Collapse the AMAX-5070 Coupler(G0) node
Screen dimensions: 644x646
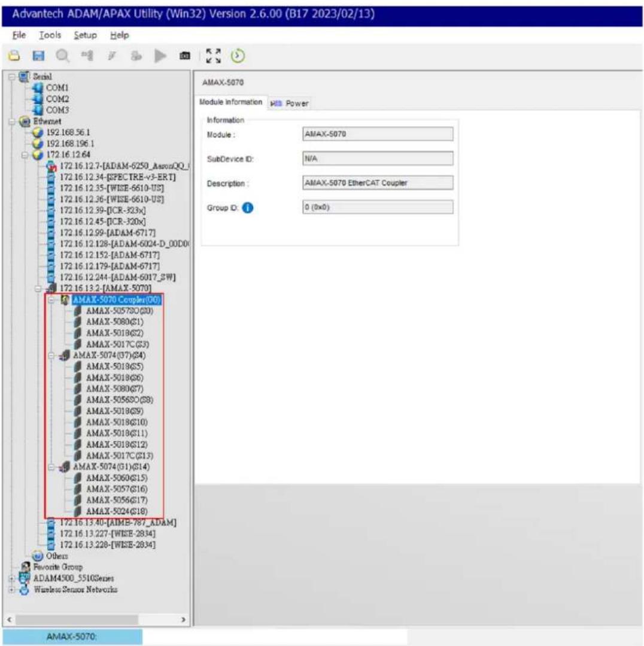point(51,300)
